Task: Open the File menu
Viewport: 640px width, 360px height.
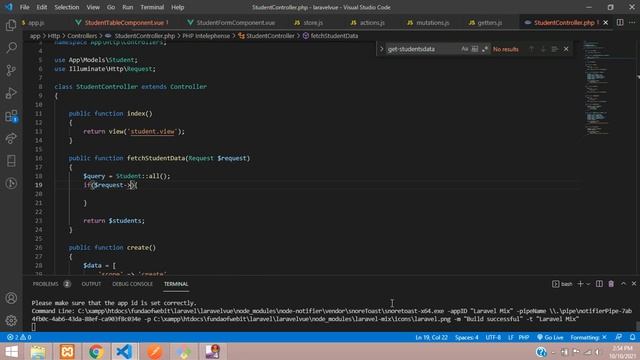Action: coord(24,7)
